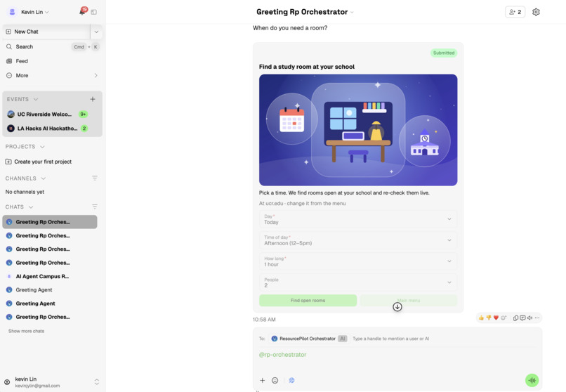566x392 pixels.
Task: Open the How long dropdown
Action: pos(358,261)
